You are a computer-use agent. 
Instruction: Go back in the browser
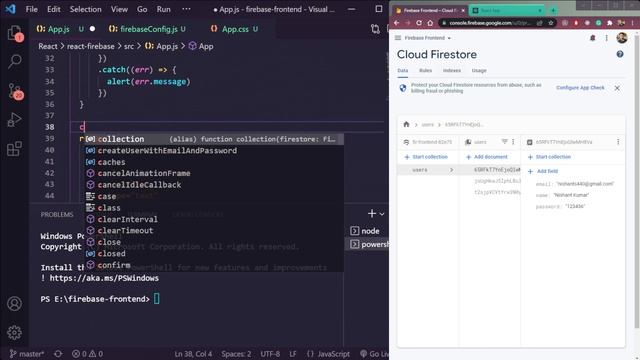[396, 23]
